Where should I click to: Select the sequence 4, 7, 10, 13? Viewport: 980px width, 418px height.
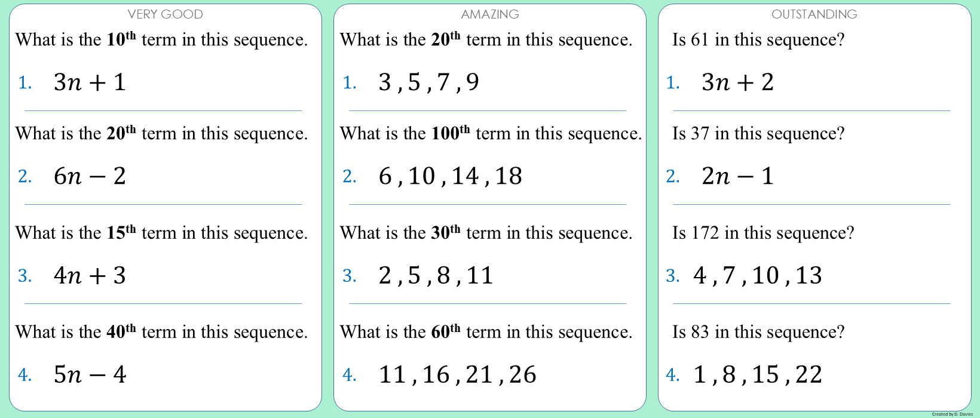click(758, 275)
